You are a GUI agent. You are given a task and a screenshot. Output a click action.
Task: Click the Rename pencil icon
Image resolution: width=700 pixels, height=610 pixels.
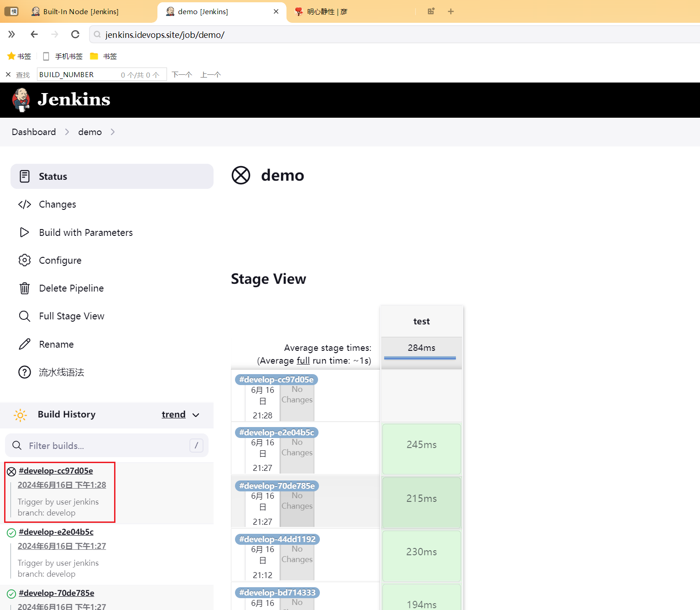[25, 344]
